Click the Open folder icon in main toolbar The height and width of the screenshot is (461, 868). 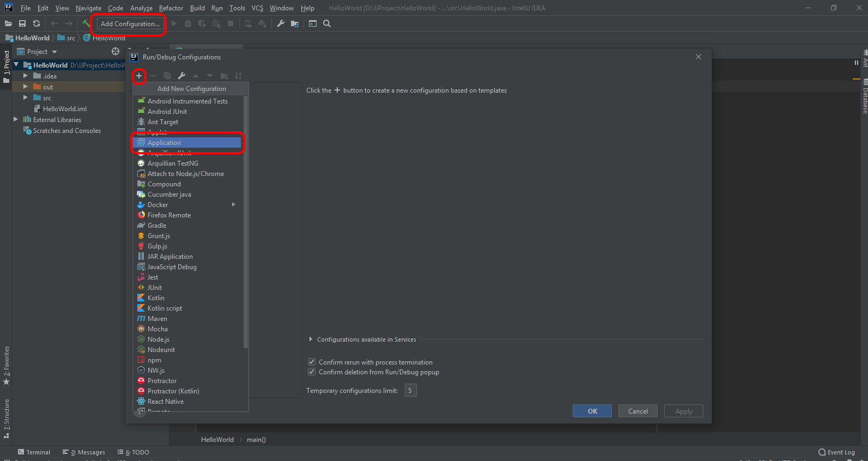pyautogui.click(x=8, y=23)
